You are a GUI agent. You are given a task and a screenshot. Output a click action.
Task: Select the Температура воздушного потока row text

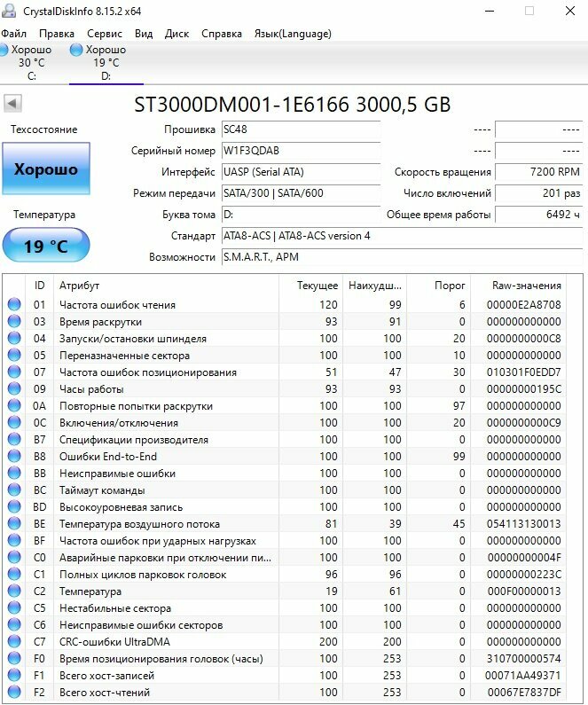click(139, 524)
